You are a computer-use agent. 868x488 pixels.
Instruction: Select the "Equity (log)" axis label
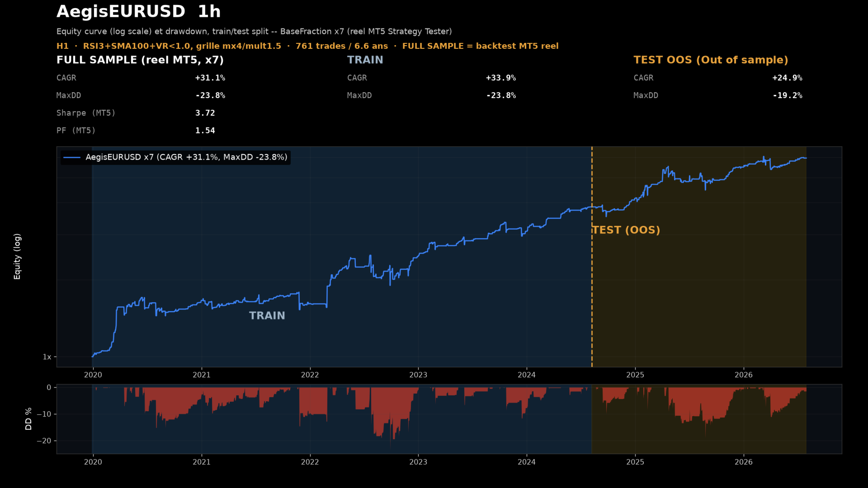pyautogui.click(x=17, y=256)
